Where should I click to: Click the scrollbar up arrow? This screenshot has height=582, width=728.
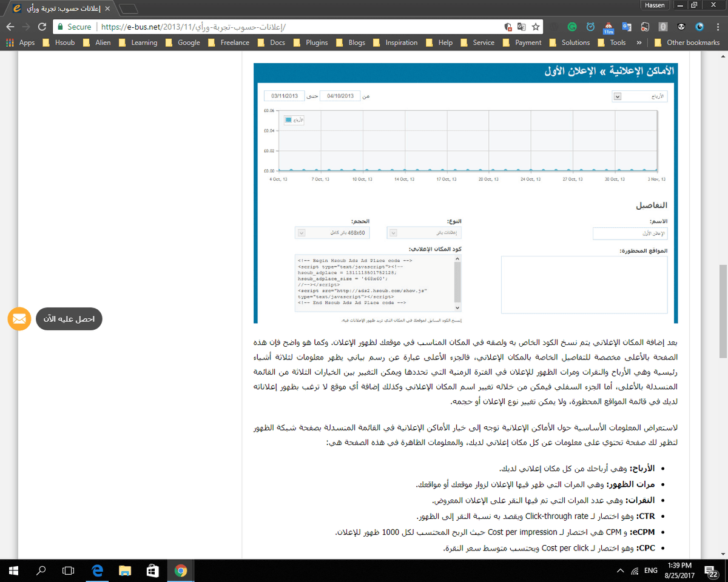pyautogui.click(x=723, y=55)
